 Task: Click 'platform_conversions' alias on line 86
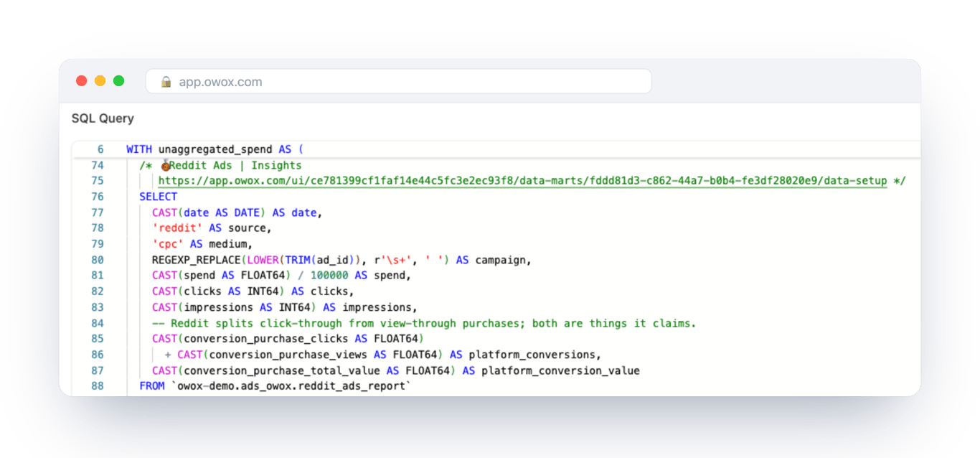pyautogui.click(x=533, y=355)
